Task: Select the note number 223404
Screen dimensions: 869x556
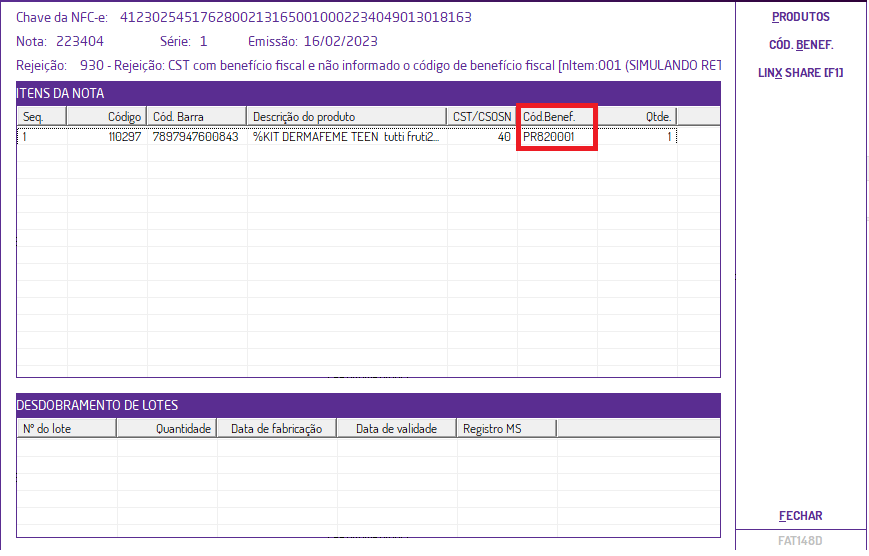Action: point(80,42)
